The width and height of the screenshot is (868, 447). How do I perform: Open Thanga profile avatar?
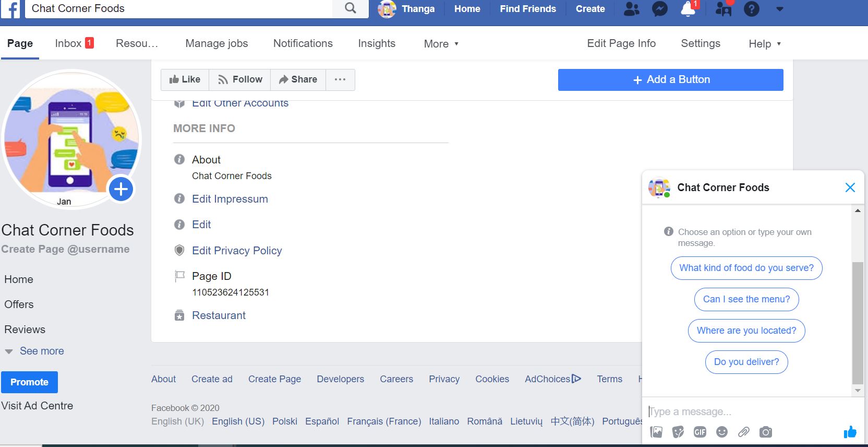pyautogui.click(x=387, y=9)
